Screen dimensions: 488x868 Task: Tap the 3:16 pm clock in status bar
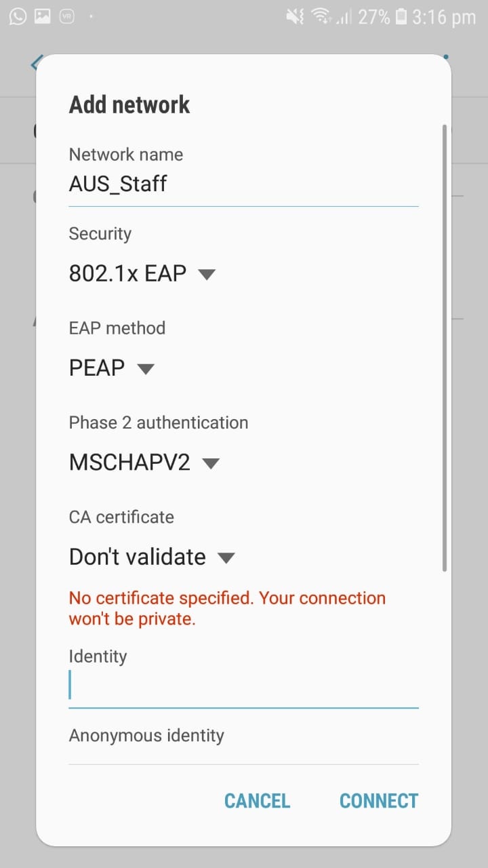(x=444, y=17)
